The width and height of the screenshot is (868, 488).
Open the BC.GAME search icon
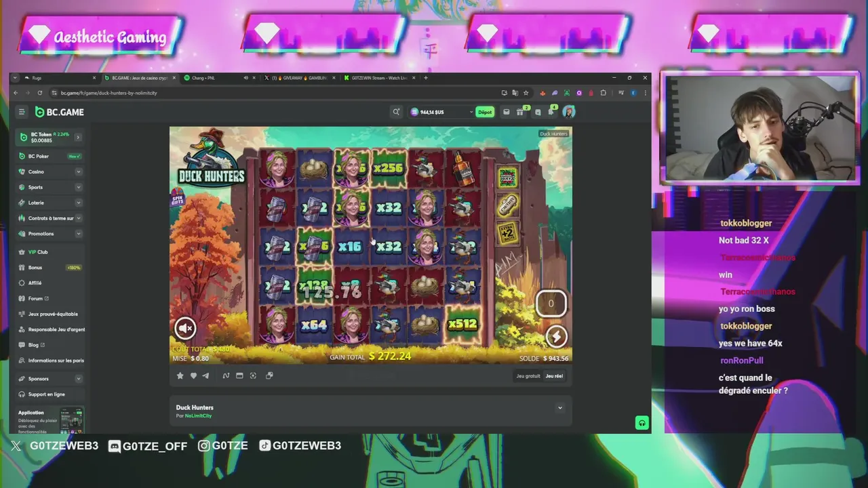396,112
